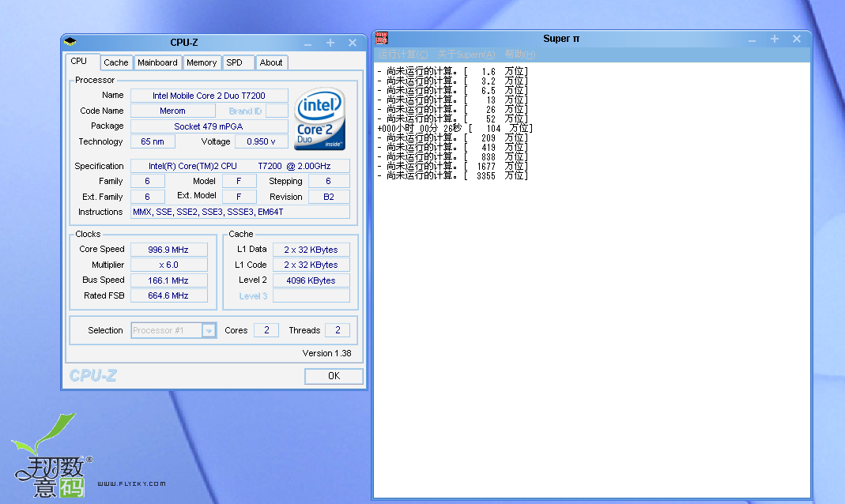
Task: Click the Package value 'Socket 479 mPGA'
Action: (209, 126)
